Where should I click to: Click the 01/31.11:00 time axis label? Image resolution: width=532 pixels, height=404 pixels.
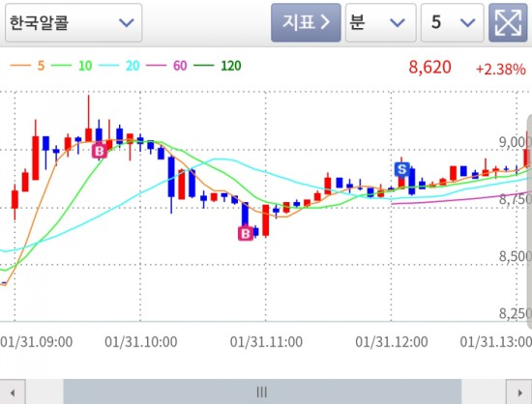click(x=266, y=342)
